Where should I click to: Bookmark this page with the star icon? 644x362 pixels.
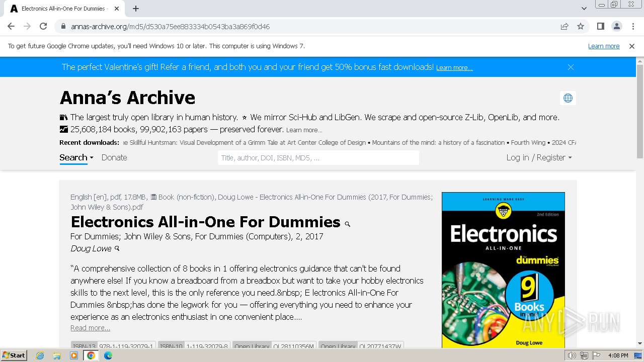581,26
